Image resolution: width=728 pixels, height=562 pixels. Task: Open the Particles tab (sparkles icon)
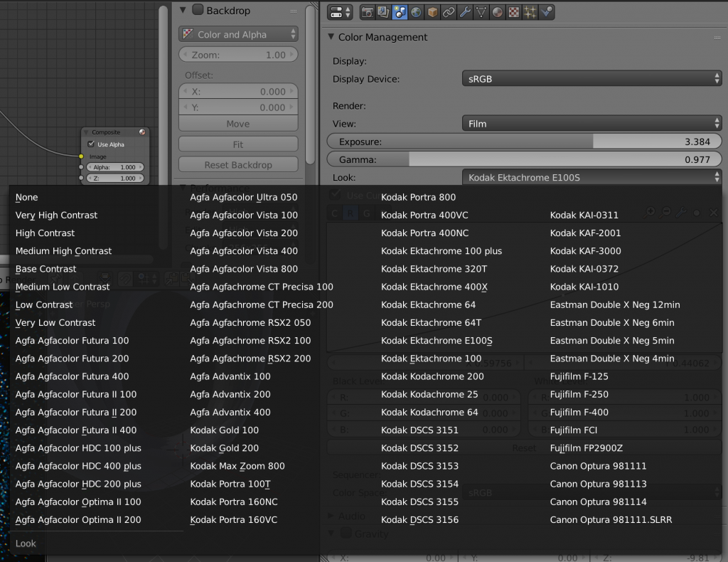coord(530,12)
